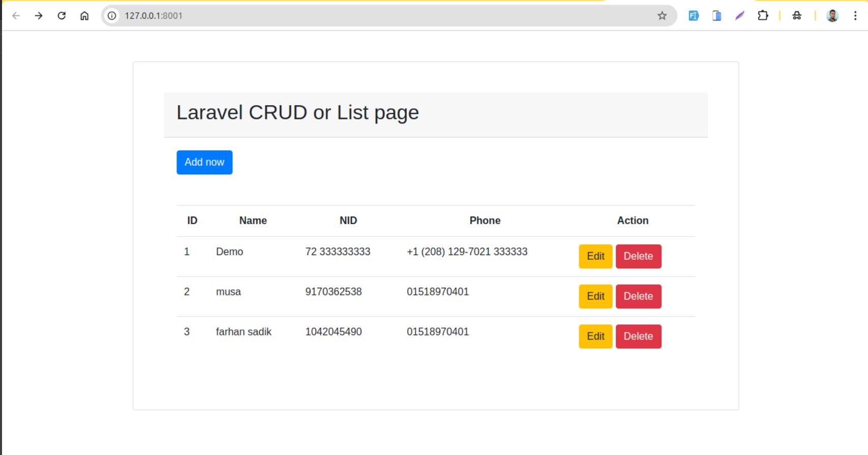The image size is (868, 455).
Task: Reload the current page
Action: coord(62,16)
